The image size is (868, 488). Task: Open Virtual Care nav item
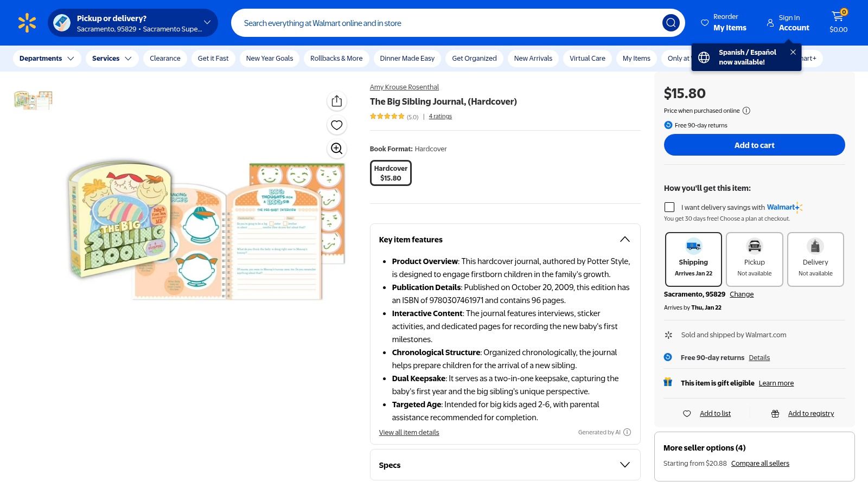[588, 58]
